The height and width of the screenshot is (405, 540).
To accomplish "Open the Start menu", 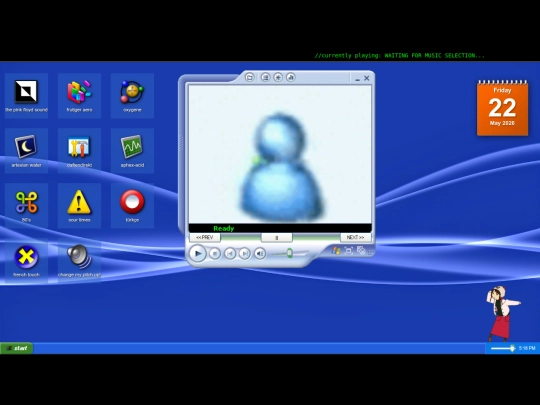I will tap(17, 348).
